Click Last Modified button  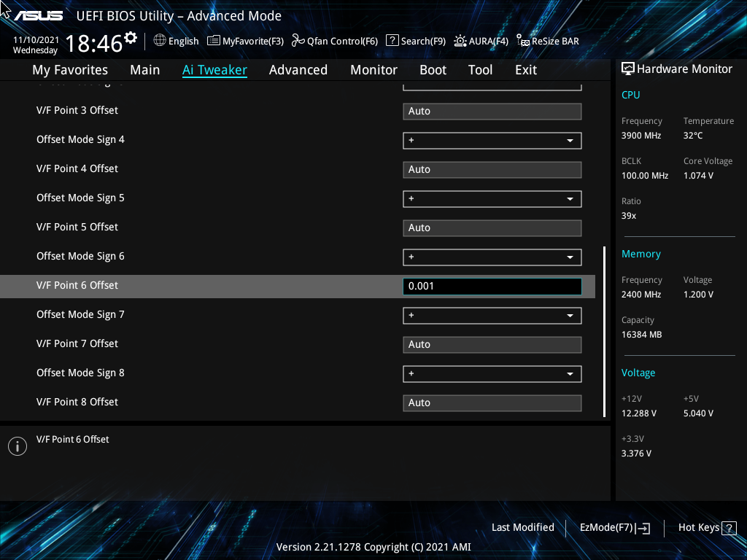[522, 528]
